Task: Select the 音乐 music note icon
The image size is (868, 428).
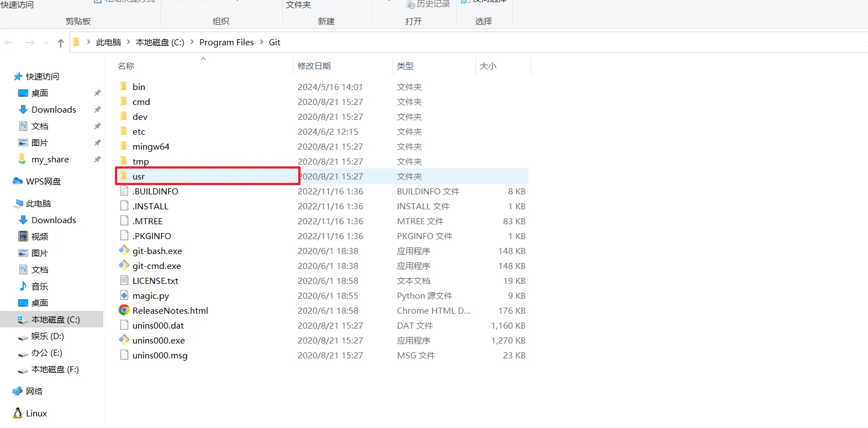Action: (x=23, y=286)
